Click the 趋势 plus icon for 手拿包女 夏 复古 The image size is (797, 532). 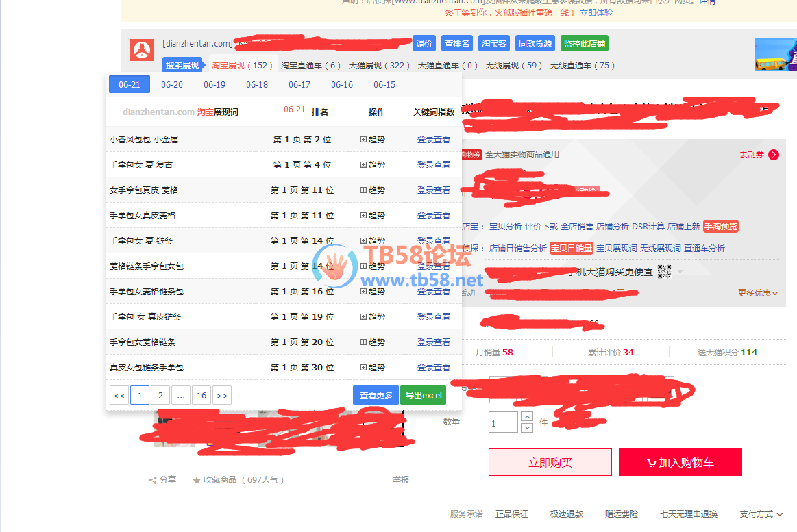coord(363,165)
